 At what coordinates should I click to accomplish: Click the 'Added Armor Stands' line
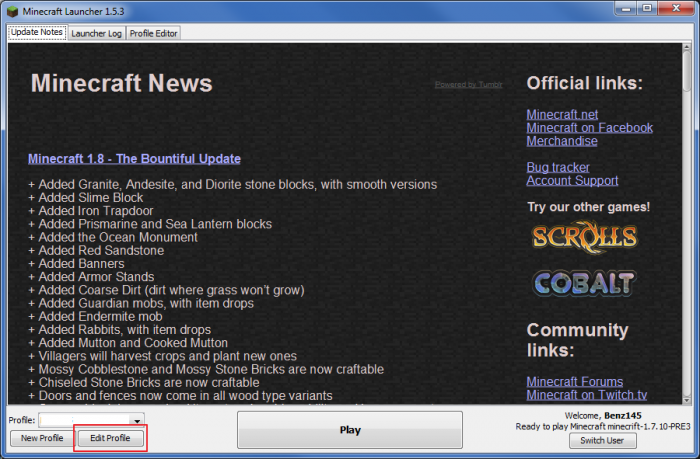(x=91, y=277)
